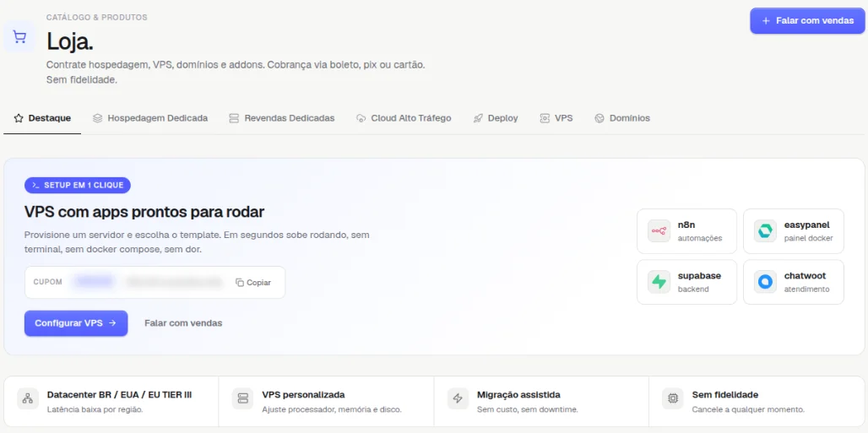
Task: Copy the coupon with Copiar button
Action: [x=253, y=283]
